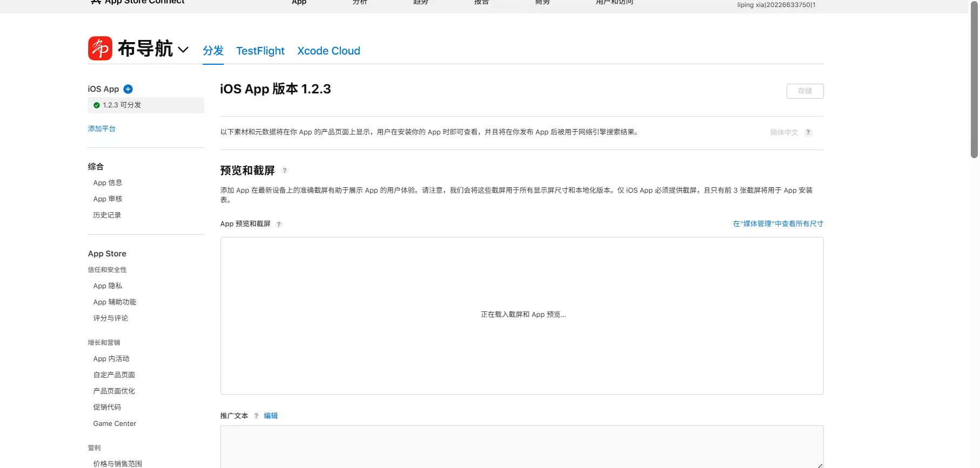Click the blue plus icon beside iOS App
This screenshot has height=468, width=980.
[128, 89]
